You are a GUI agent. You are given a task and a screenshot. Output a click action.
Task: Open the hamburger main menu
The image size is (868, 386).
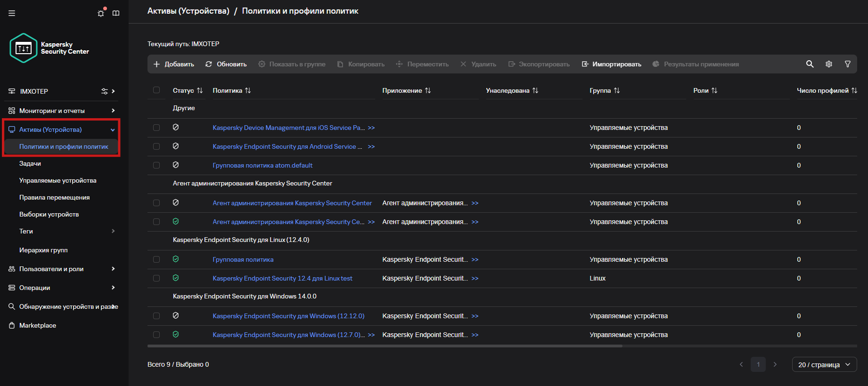pos(12,13)
